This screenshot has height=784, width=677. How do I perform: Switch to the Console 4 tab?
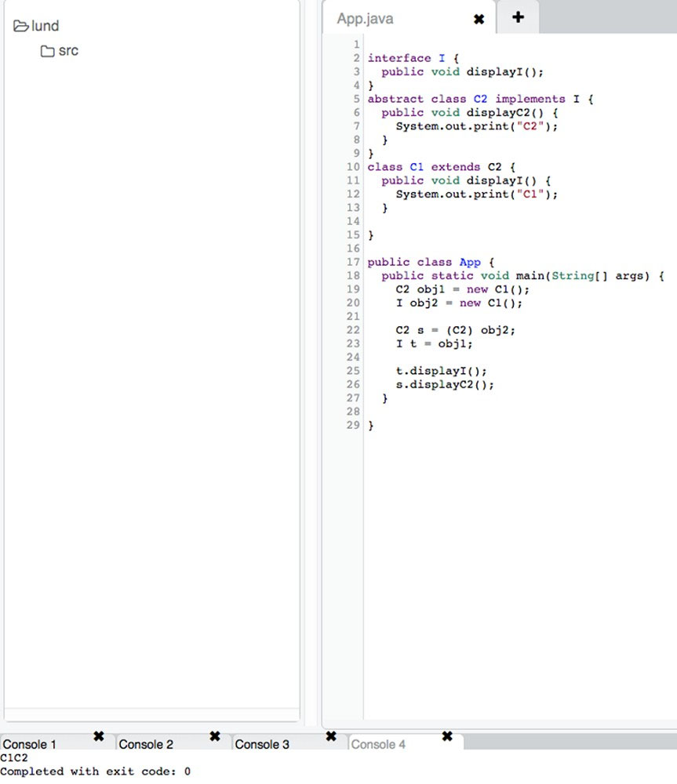378,745
